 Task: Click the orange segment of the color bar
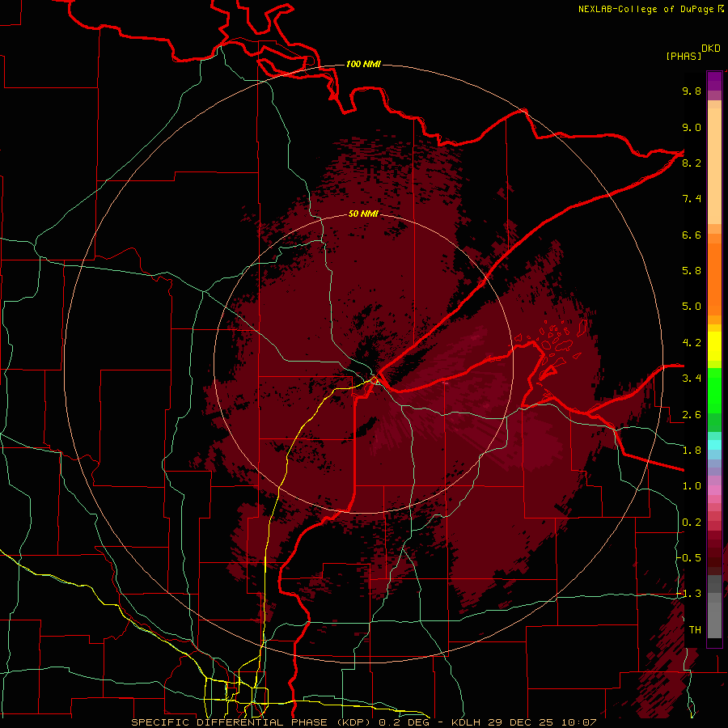714,278
